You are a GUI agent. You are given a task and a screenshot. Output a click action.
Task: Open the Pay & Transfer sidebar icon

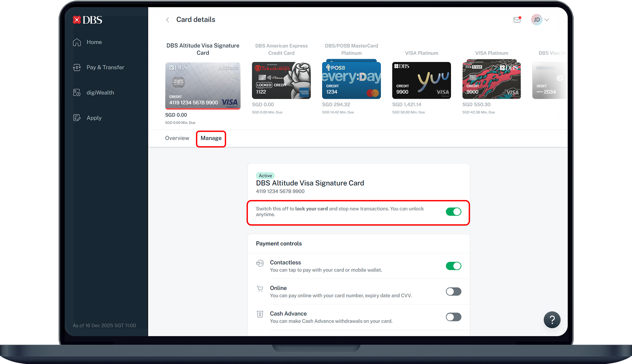[x=77, y=67]
